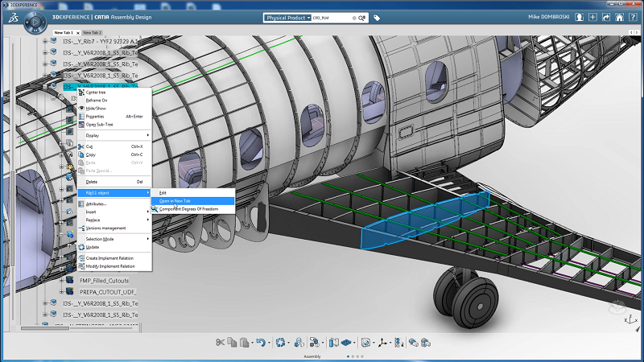Open the 3DEXPERIENCE compass

35,23
